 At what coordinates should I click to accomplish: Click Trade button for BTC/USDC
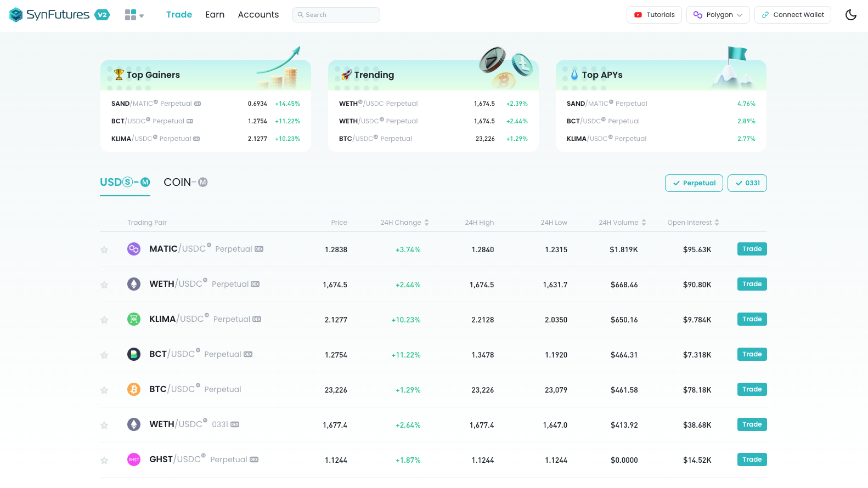tap(752, 389)
